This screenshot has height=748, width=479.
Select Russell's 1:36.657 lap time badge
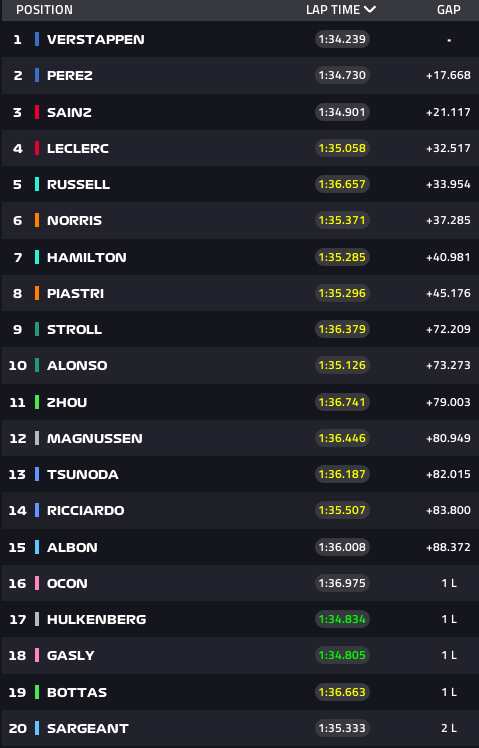[x=342, y=184]
